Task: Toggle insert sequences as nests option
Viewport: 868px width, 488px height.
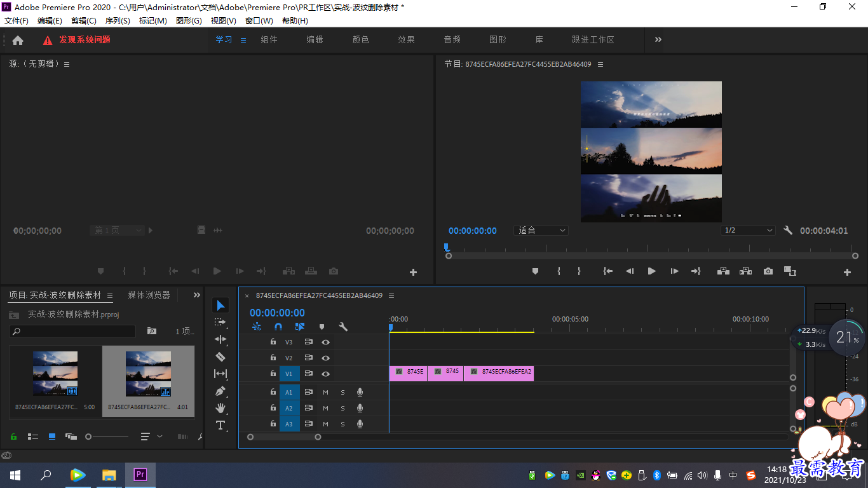Action: [257, 327]
